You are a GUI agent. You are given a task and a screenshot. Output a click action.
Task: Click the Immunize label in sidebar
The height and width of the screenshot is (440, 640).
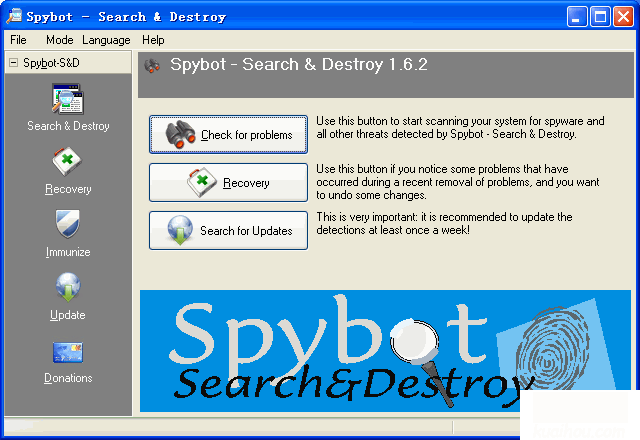68,252
